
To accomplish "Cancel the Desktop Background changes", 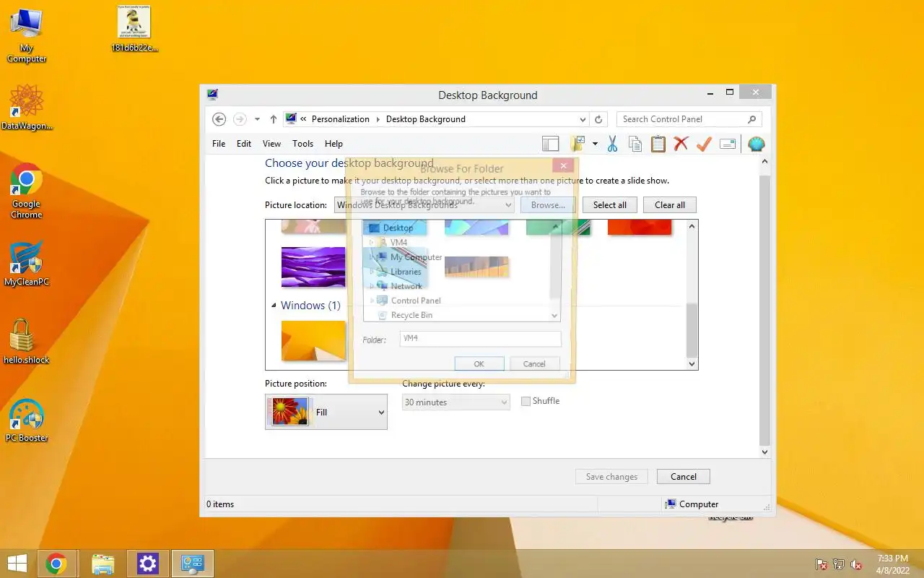I will tap(684, 477).
